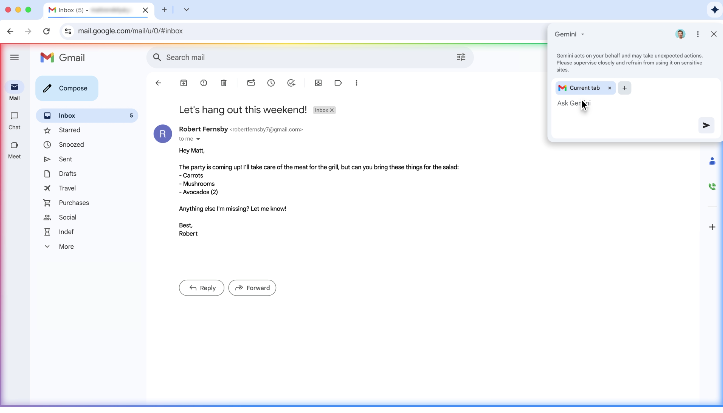Viewport: 723px width, 413px height.
Task: Go back to inbox list arrow
Action: [x=158, y=83]
